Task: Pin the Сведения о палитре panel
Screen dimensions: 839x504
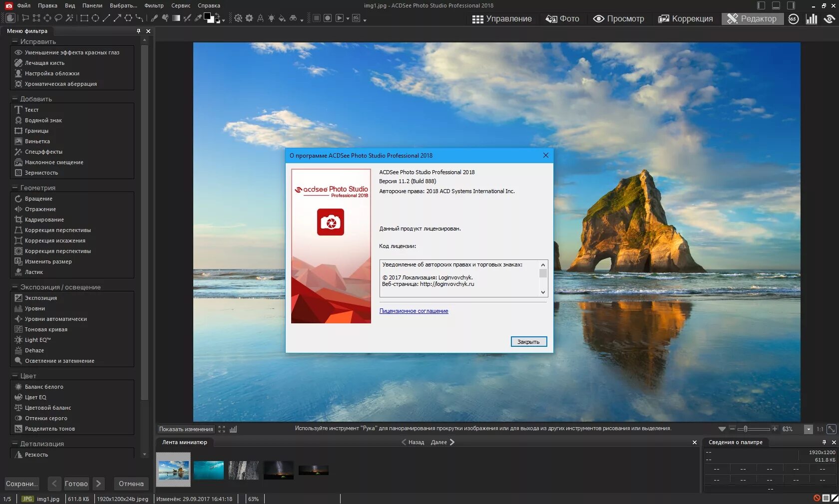Action: coord(824,442)
